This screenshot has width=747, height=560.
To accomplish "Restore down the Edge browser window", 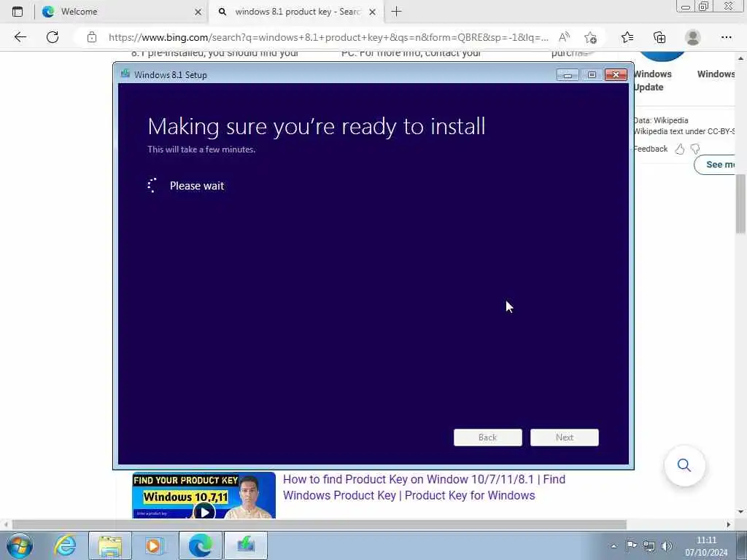I will pyautogui.click(x=704, y=6).
